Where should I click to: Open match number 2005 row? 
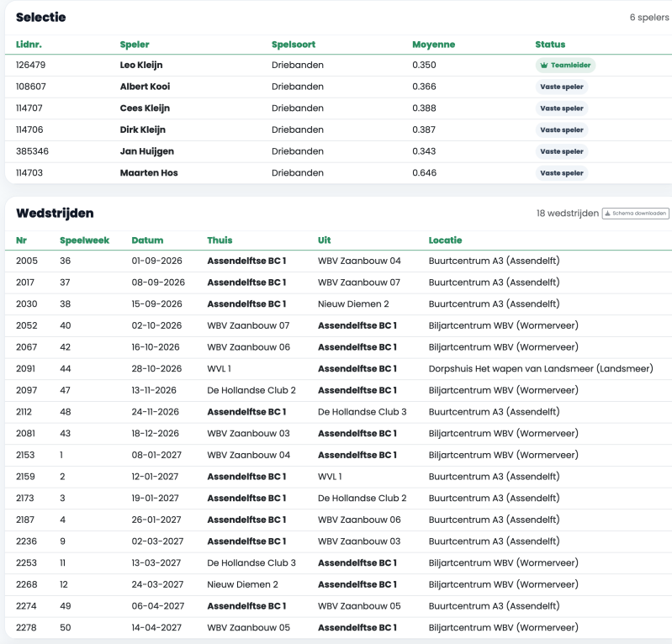(339, 261)
